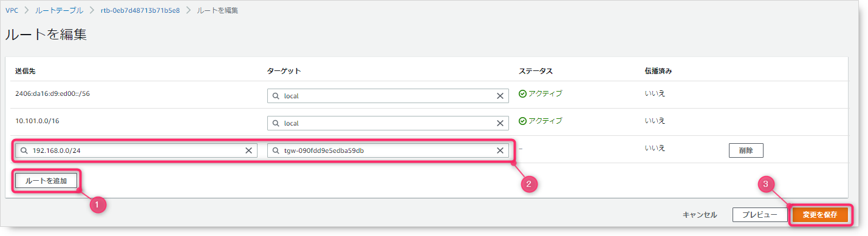Click the search icon in the first local target
868x236 pixels.
(276, 96)
